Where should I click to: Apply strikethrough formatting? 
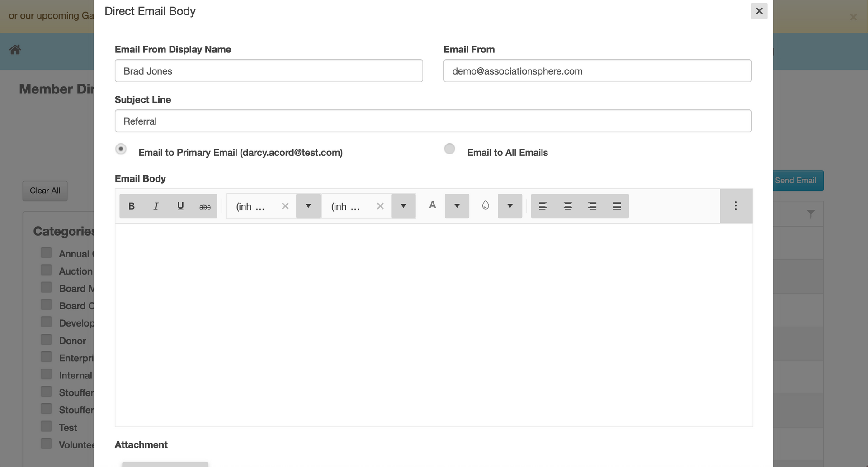point(205,206)
